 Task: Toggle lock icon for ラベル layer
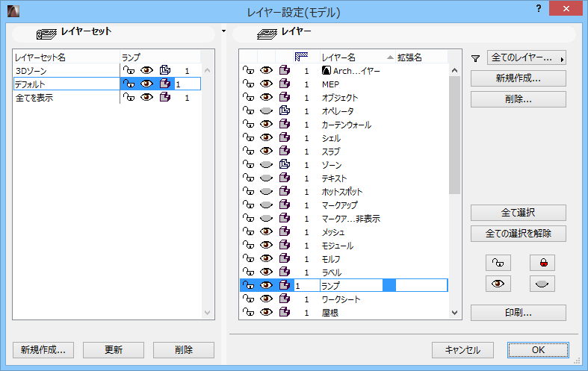click(x=248, y=272)
